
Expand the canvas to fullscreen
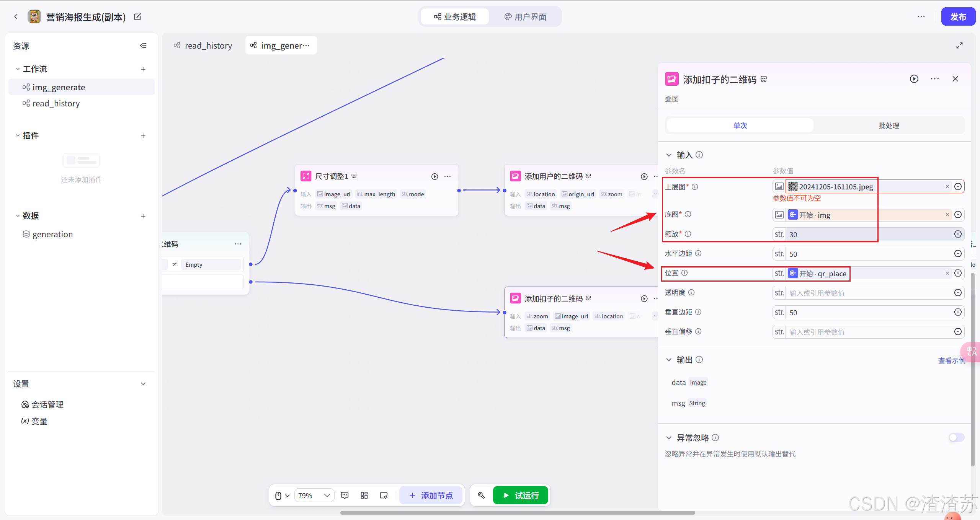959,46
